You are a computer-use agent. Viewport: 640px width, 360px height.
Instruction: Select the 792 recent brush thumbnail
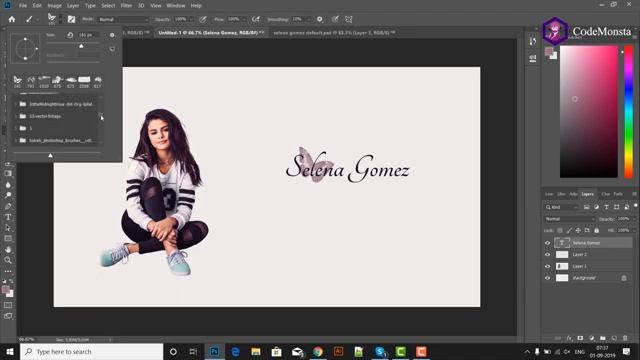coord(31,81)
